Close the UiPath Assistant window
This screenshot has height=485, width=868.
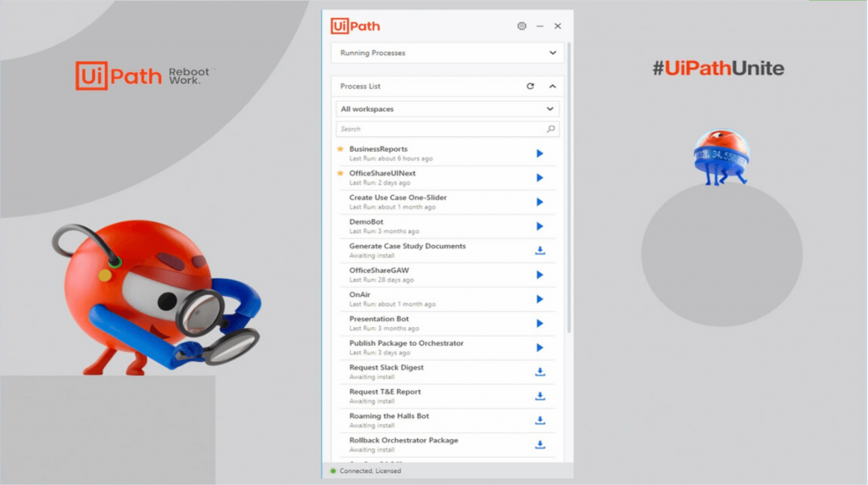tap(558, 26)
